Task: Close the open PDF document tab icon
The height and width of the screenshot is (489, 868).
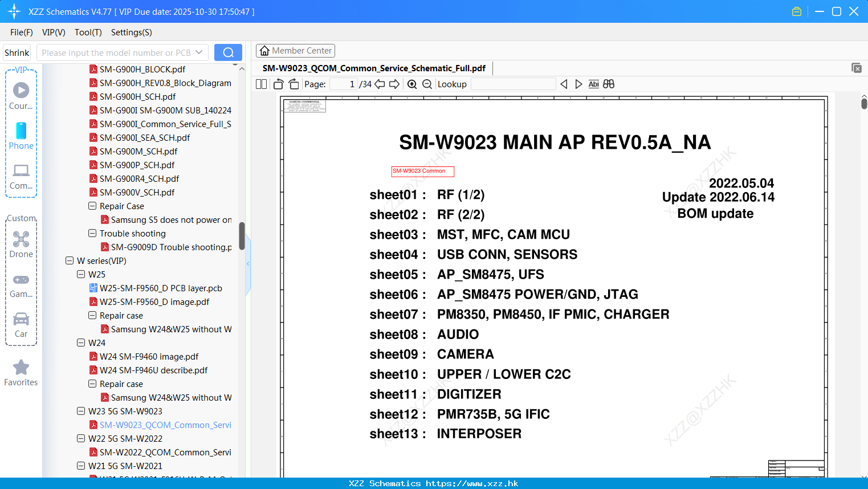Action: point(857,68)
